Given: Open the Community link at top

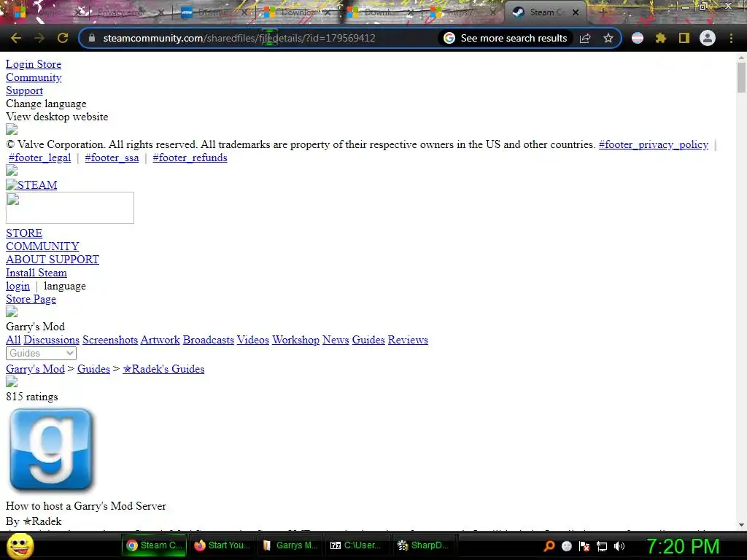Looking at the screenshot, I should pyautogui.click(x=34, y=77).
